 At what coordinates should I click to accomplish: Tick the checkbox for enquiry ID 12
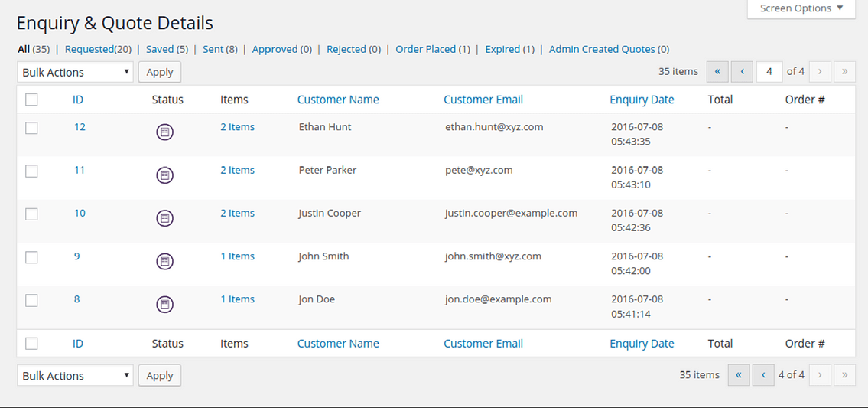[31, 128]
